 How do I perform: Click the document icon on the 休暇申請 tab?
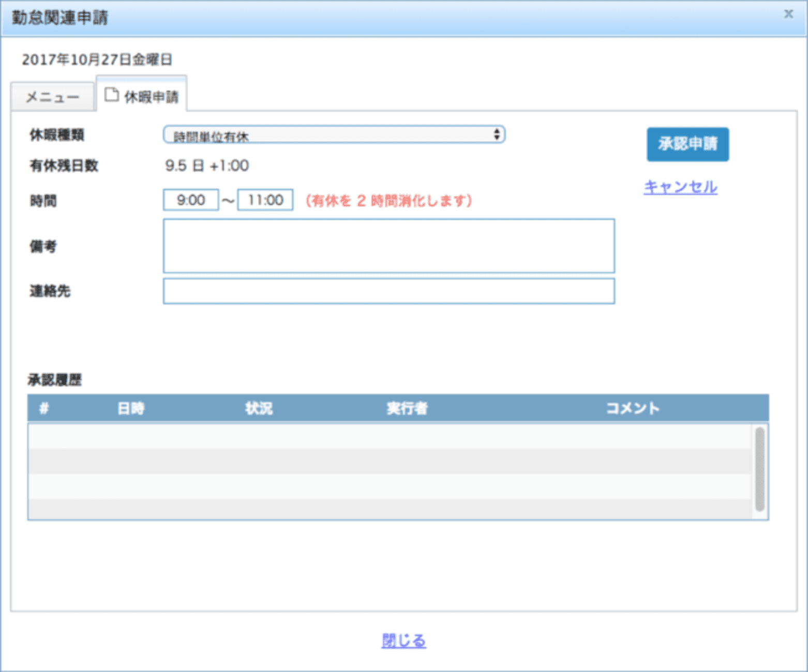point(111,95)
